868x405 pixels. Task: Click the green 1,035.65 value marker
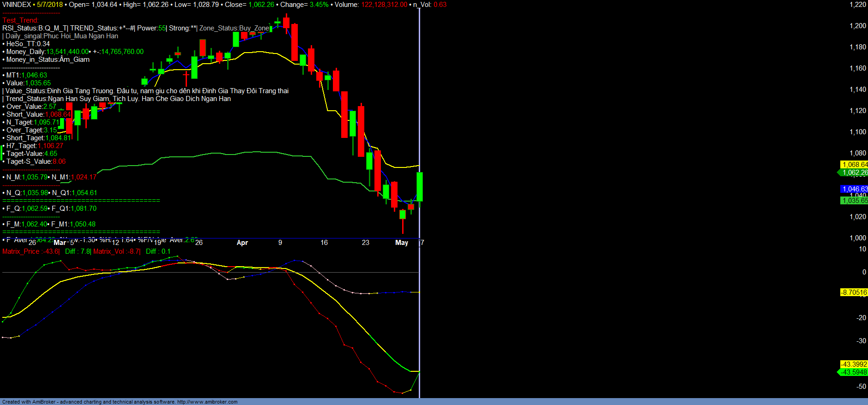854,201
